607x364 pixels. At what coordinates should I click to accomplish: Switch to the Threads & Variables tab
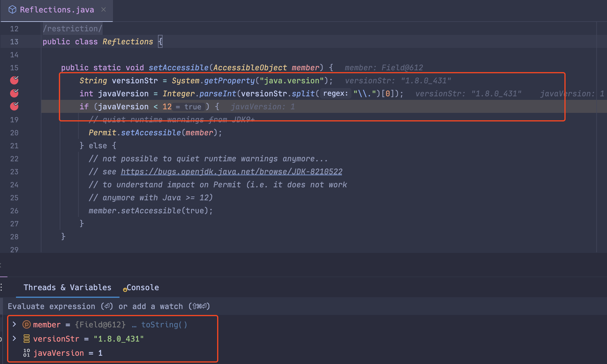click(x=67, y=287)
